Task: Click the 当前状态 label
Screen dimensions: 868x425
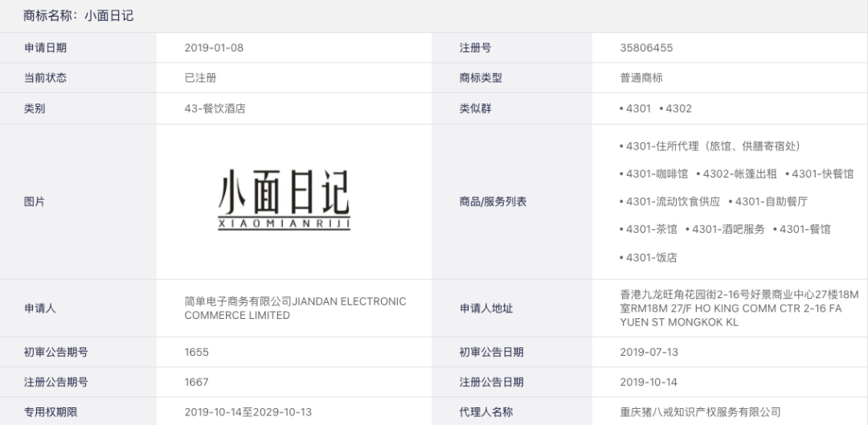Action: click(x=45, y=77)
